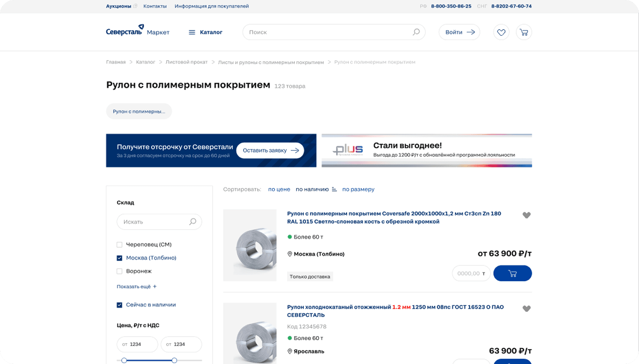
Task: Call the СНГ number 8-8202-67-60-74
Action: (511, 6)
